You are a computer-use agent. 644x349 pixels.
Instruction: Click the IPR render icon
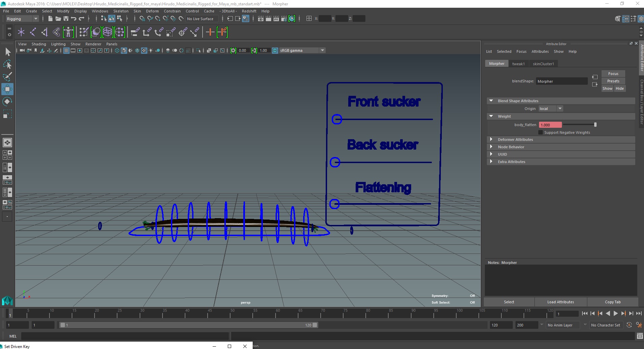pyautogui.click(x=276, y=19)
